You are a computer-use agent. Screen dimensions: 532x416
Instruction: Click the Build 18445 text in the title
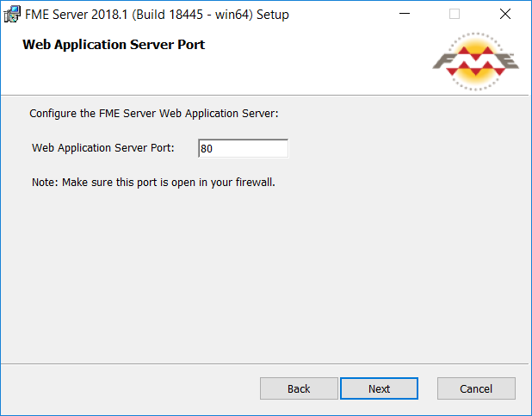point(170,15)
